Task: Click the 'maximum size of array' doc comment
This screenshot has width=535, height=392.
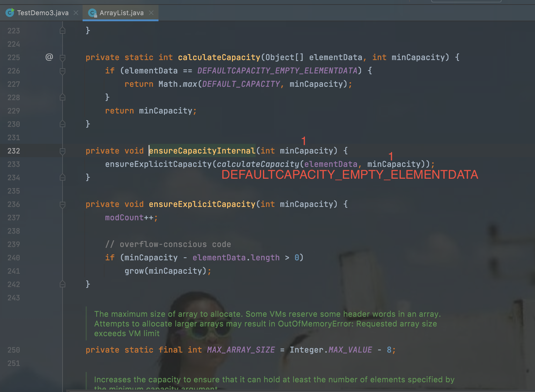Action: point(267,324)
